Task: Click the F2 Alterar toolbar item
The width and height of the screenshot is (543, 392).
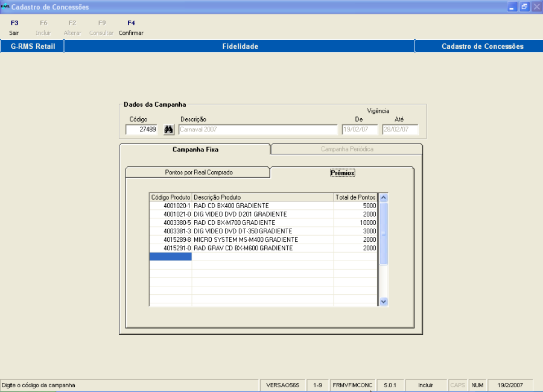Action: (x=72, y=28)
